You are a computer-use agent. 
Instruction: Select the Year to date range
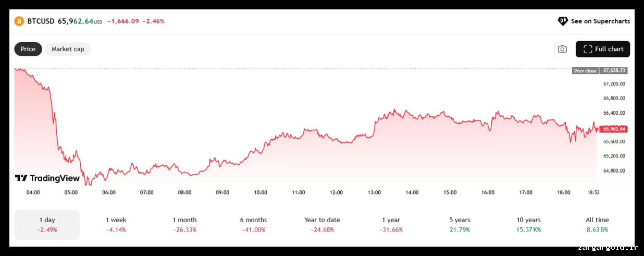[x=322, y=224]
